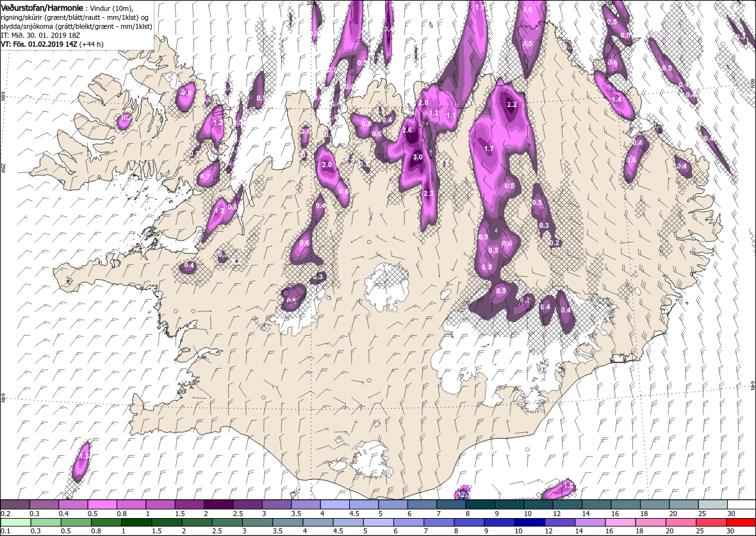Pick the pale gray swatch between 25 and 30, top legend
Viewport: 756px width, 536px height.
pyautogui.click(x=712, y=505)
